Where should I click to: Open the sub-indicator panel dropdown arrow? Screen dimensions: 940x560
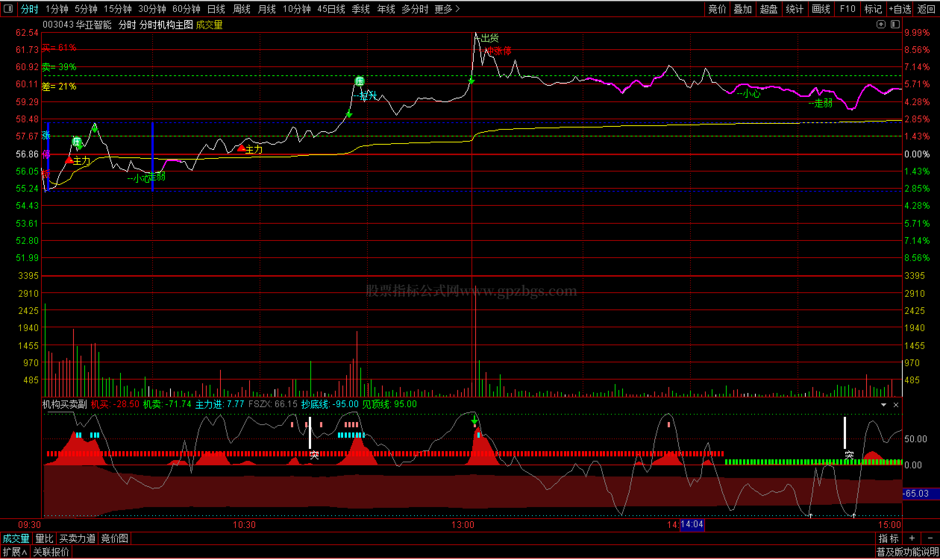[x=883, y=405]
